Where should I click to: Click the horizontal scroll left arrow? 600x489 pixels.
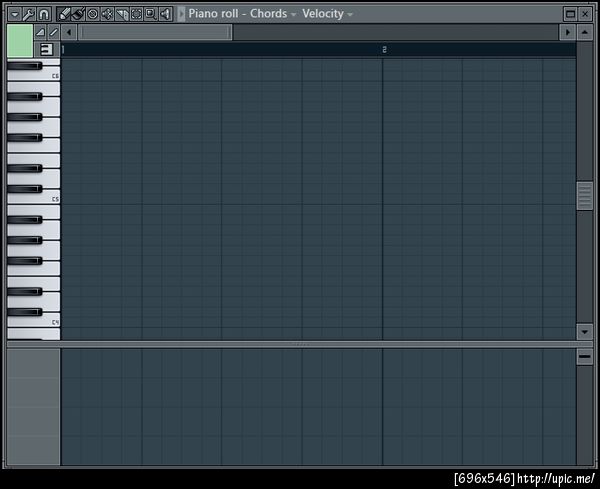click(69, 33)
